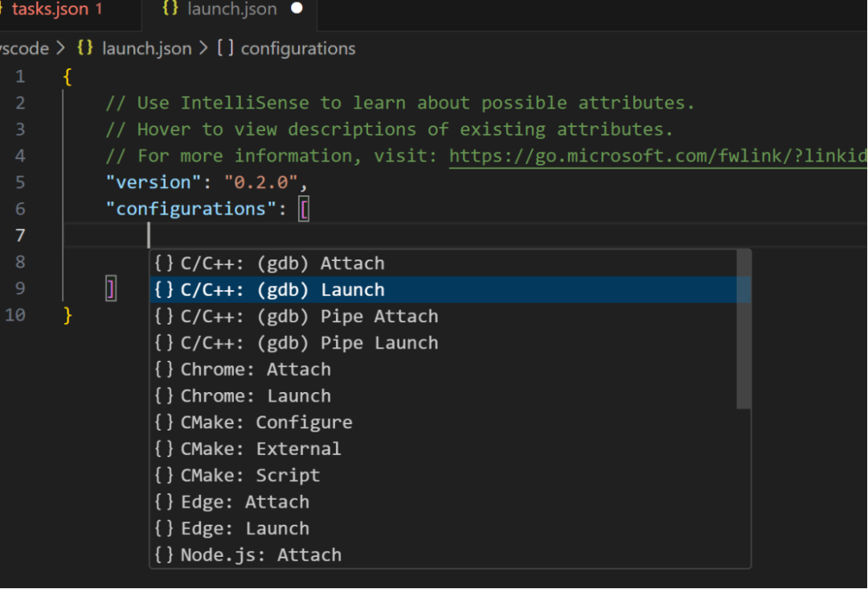Click the opening square bracket on line 6

pyautogui.click(x=303, y=210)
